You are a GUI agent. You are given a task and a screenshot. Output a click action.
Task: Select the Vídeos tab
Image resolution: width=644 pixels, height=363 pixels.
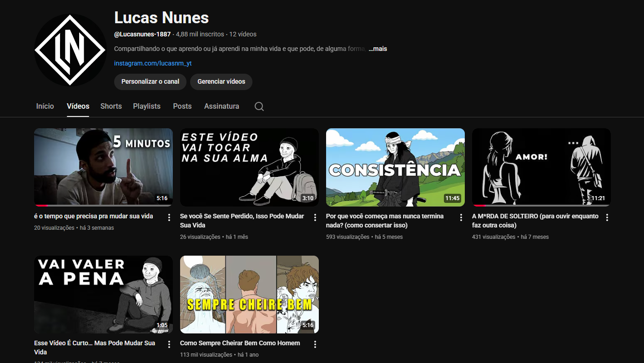[78, 106]
